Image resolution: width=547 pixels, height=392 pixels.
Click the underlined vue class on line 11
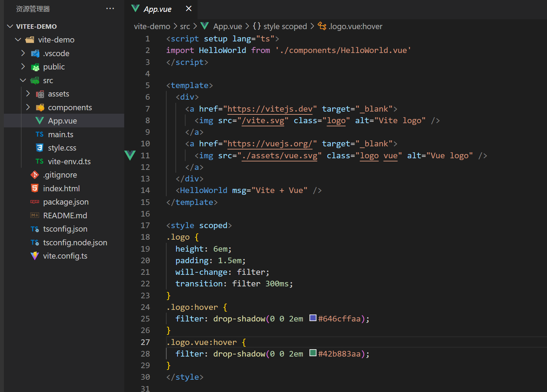pos(391,155)
